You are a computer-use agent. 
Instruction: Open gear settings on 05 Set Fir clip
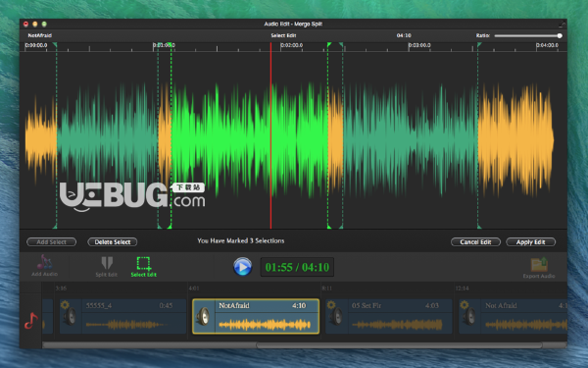coord(331,304)
